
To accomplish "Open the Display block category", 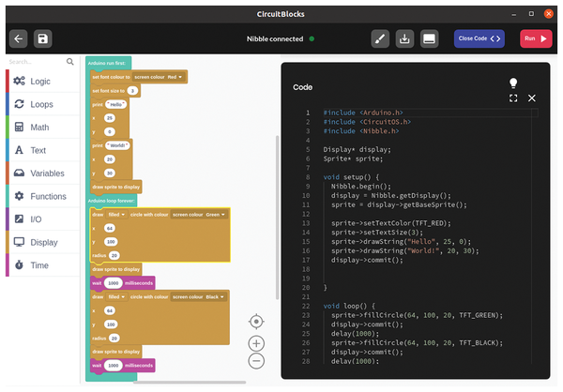I will tap(43, 242).
